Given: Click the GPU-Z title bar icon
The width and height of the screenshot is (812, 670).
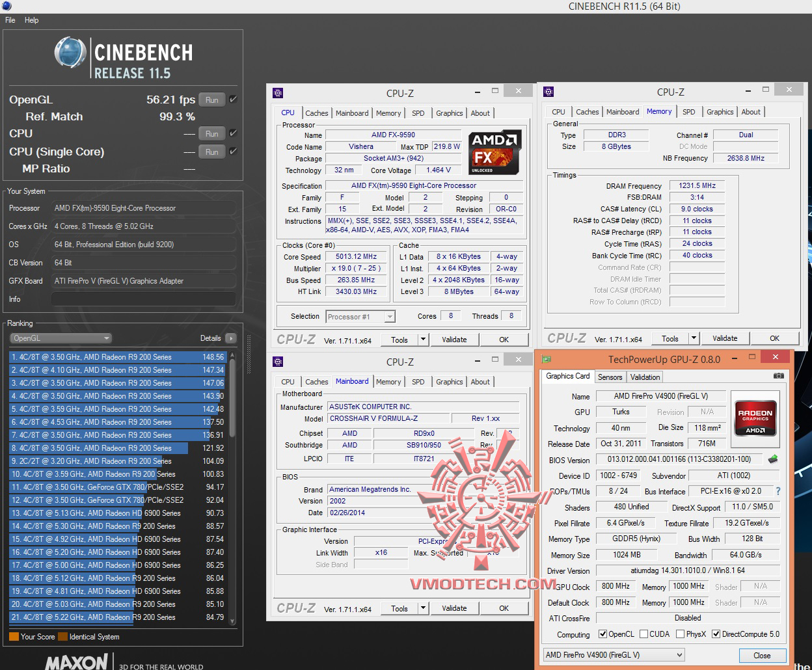Looking at the screenshot, I should (x=547, y=359).
